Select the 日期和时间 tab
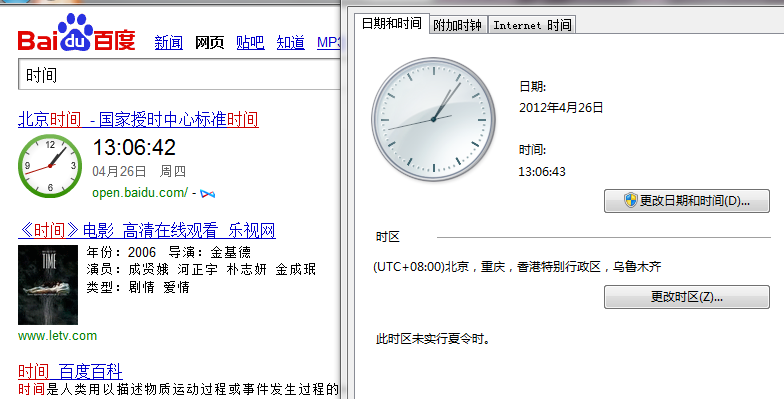 point(392,24)
